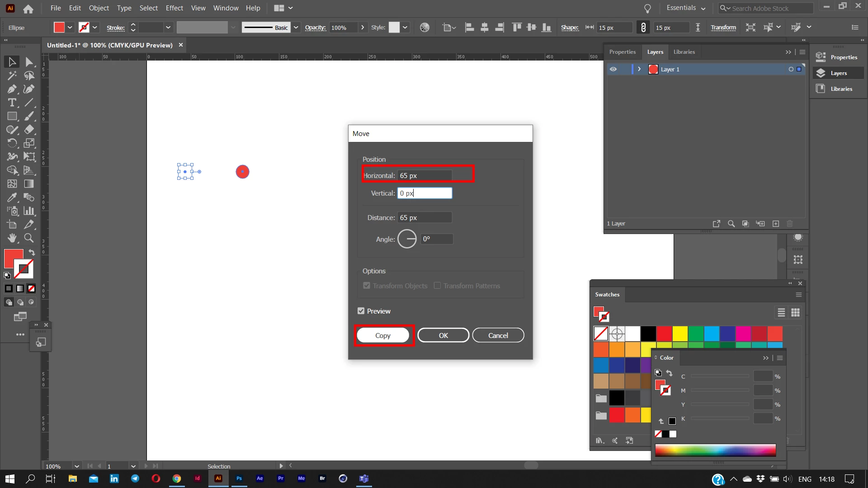Open Photoshop from the taskbar
The width and height of the screenshot is (868, 488).
239,479
